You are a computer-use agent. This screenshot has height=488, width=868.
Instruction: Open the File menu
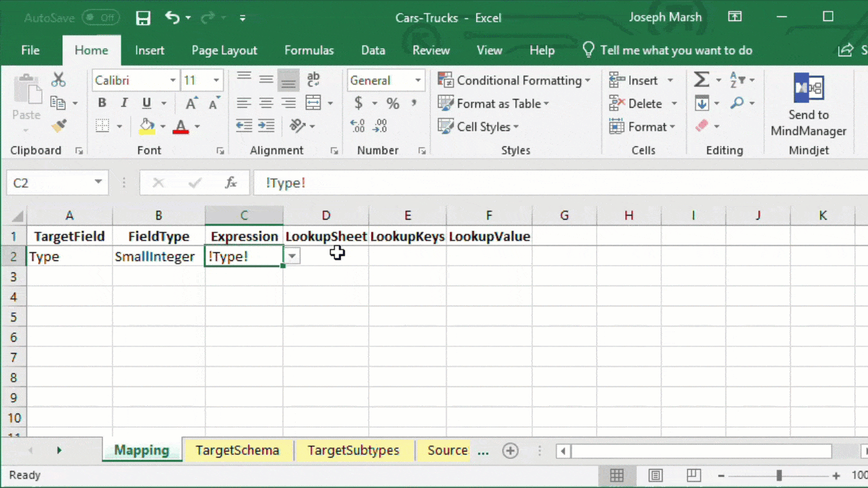point(31,50)
